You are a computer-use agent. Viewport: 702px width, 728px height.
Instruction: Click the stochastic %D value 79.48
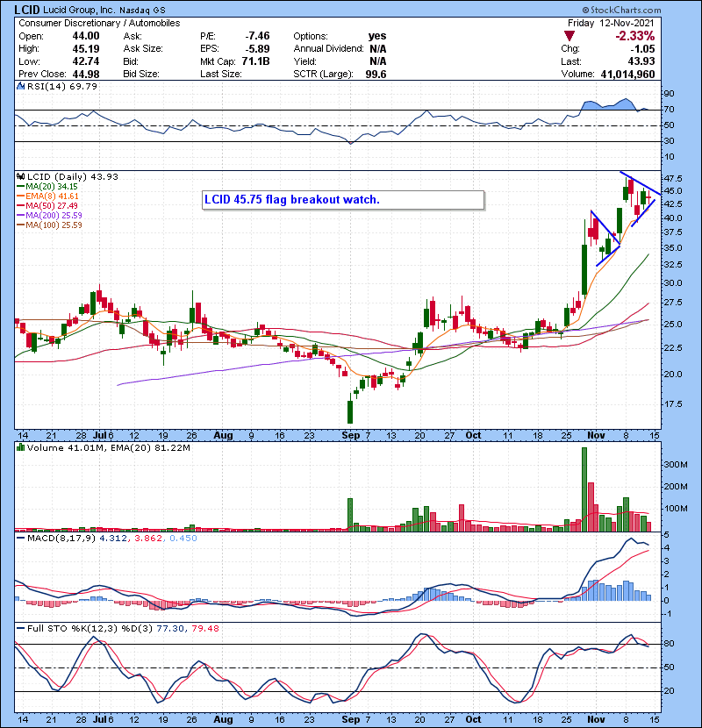click(x=204, y=628)
